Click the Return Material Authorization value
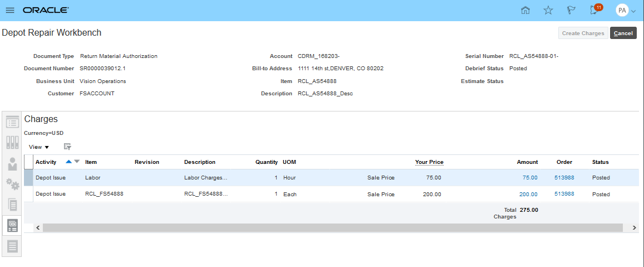The width and height of the screenshot is (644, 267). click(x=119, y=56)
